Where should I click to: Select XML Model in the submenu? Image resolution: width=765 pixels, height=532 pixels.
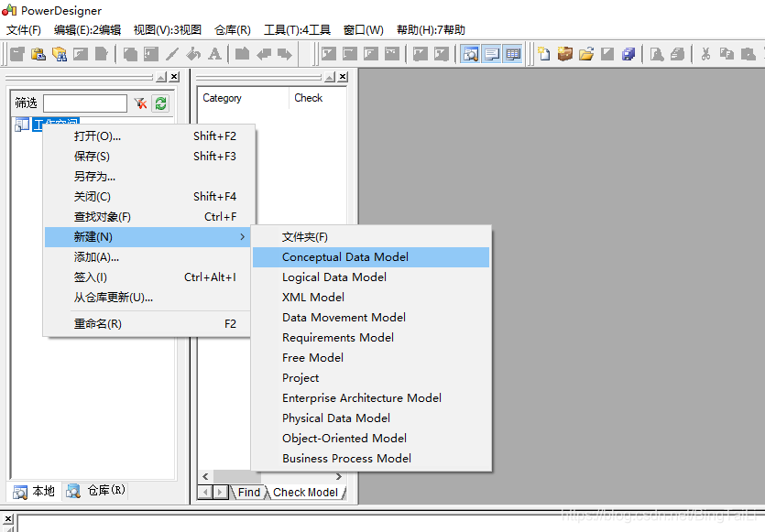371,298
